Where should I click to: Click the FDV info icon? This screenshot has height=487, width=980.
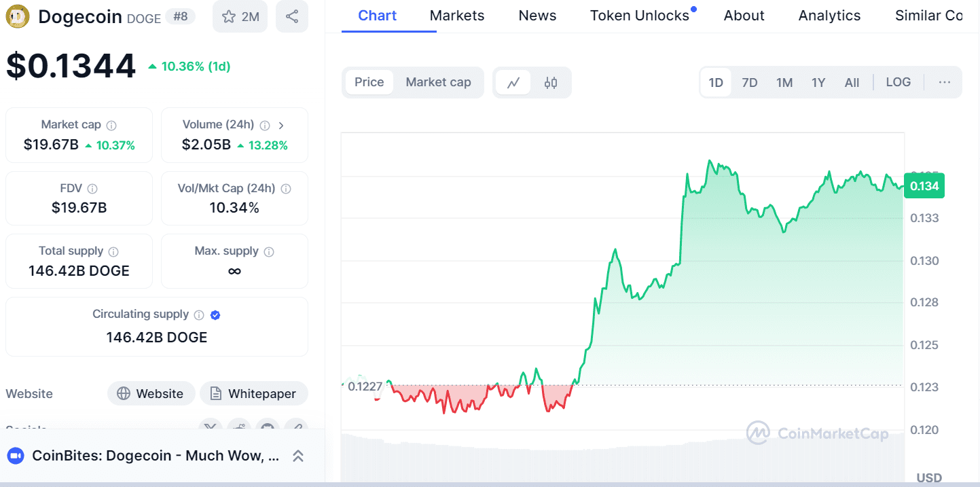tap(92, 189)
